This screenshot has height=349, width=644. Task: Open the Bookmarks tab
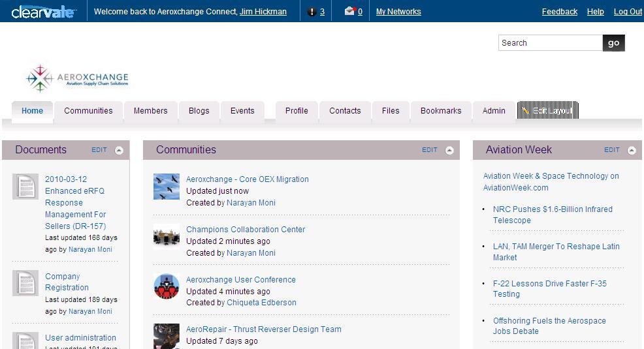click(441, 111)
